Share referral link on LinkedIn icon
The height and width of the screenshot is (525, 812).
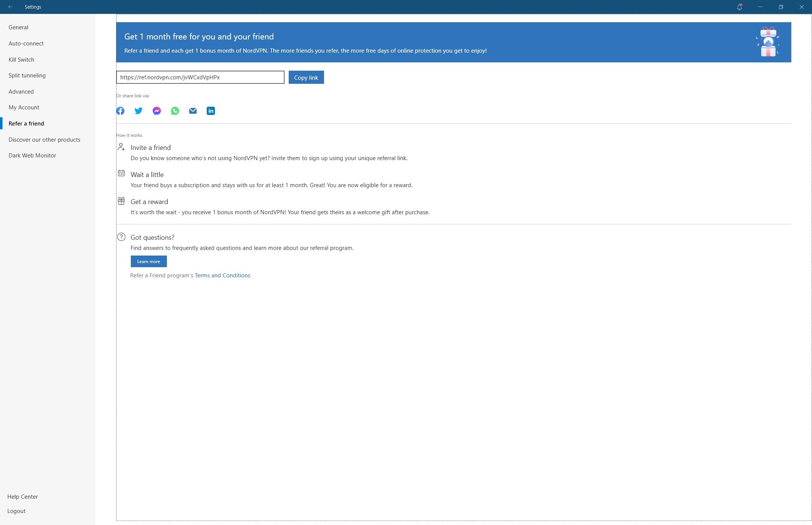click(x=211, y=111)
